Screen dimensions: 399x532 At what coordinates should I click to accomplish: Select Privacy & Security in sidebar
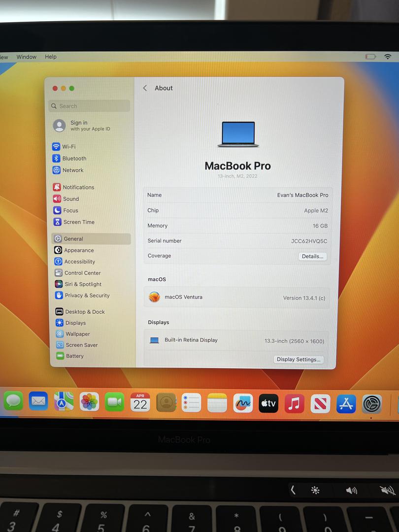[x=87, y=296]
